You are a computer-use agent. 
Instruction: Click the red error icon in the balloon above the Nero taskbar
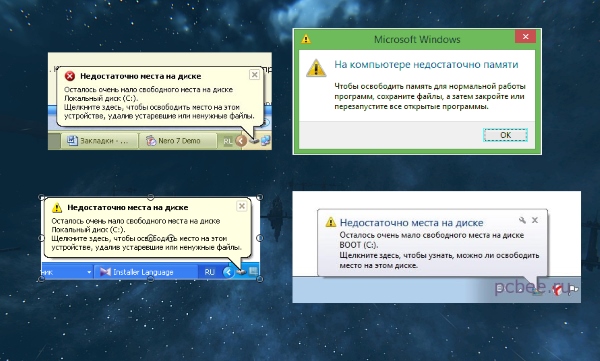70,76
